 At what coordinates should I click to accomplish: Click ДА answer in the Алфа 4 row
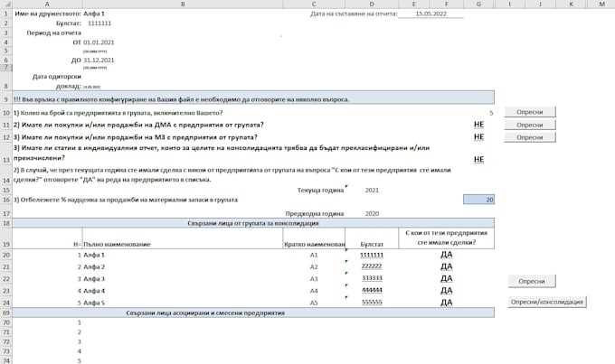pos(447,291)
